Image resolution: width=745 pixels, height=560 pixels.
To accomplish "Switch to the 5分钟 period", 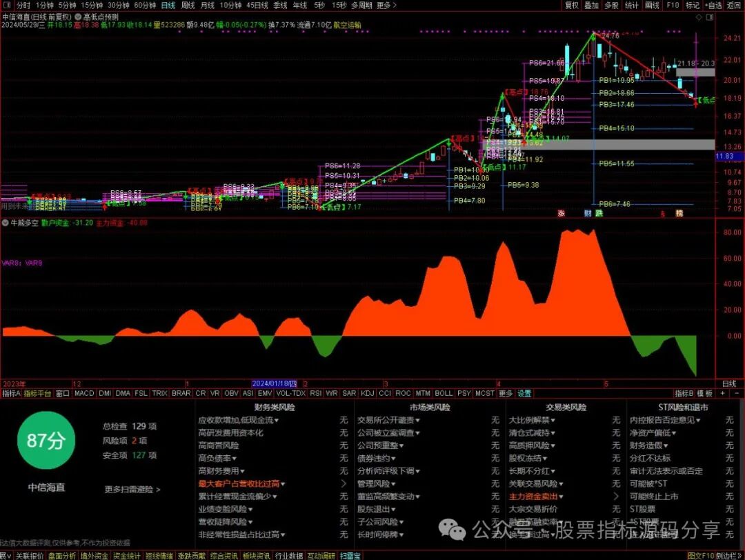I will coord(68,6).
